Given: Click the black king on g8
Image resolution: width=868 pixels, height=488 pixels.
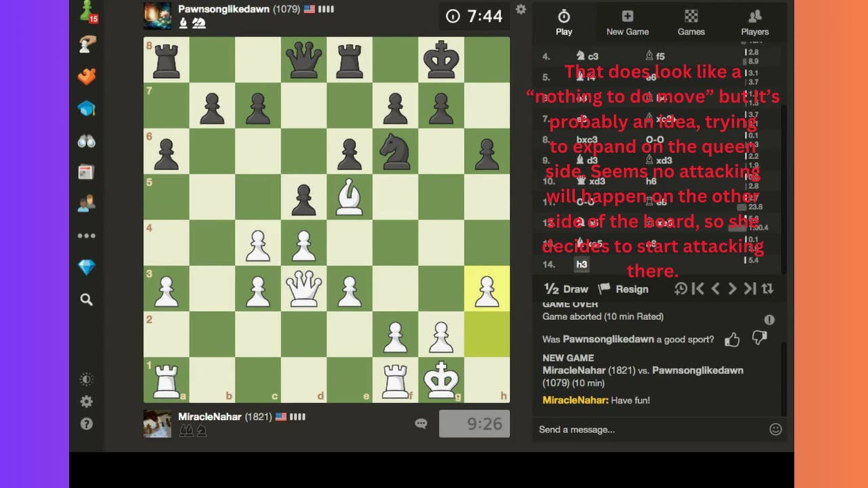Looking at the screenshot, I should pos(441,60).
